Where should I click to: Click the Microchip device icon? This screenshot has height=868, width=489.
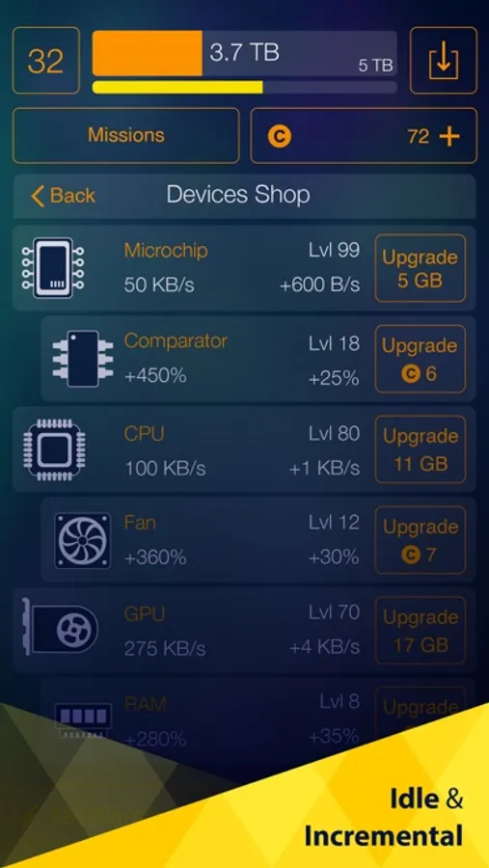pyautogui.click(x=53, y=268)
